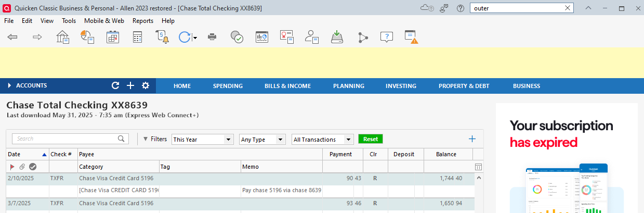
Task: Open the help question bubble icon
Action: click(x=386, y=37)
